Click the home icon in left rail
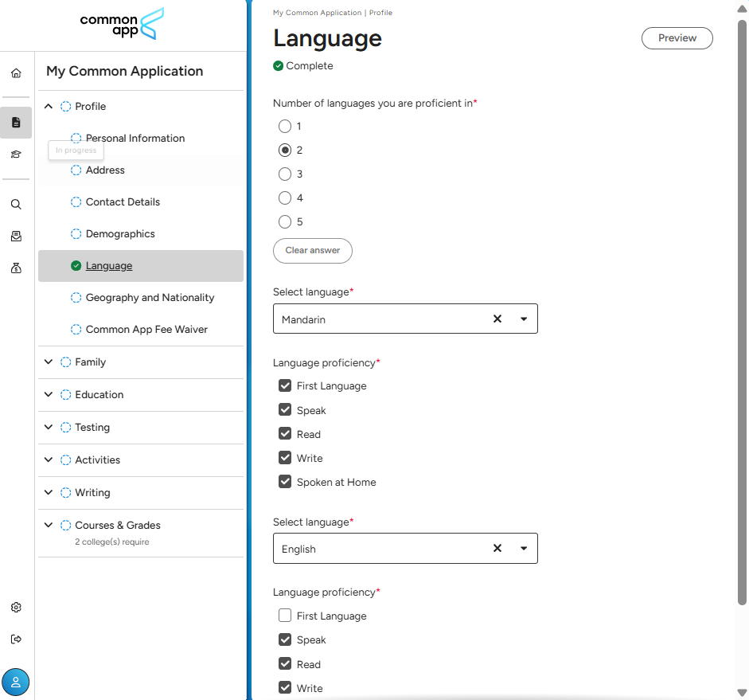The height and width of the screenshot is (700, 749). (x=16, y=73)
